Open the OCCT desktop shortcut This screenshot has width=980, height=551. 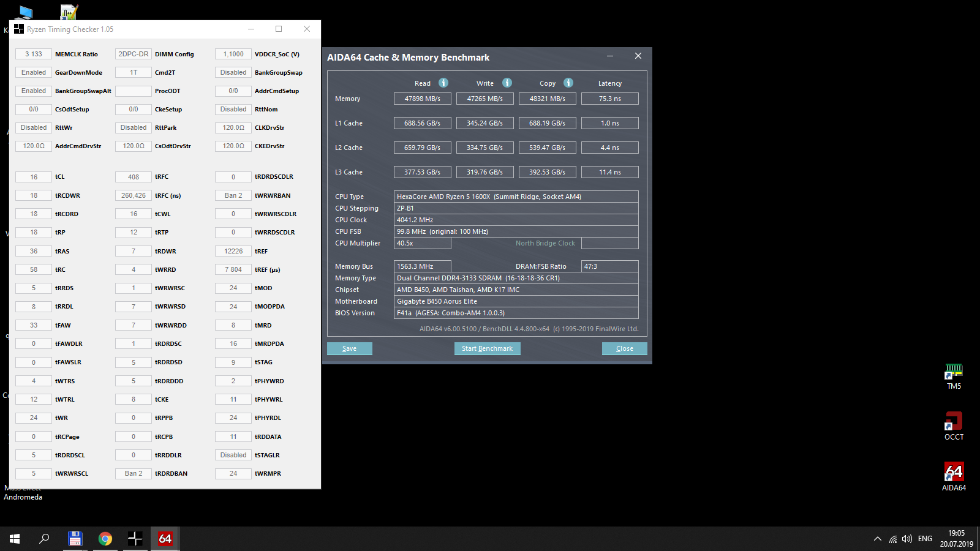point(954,426)
